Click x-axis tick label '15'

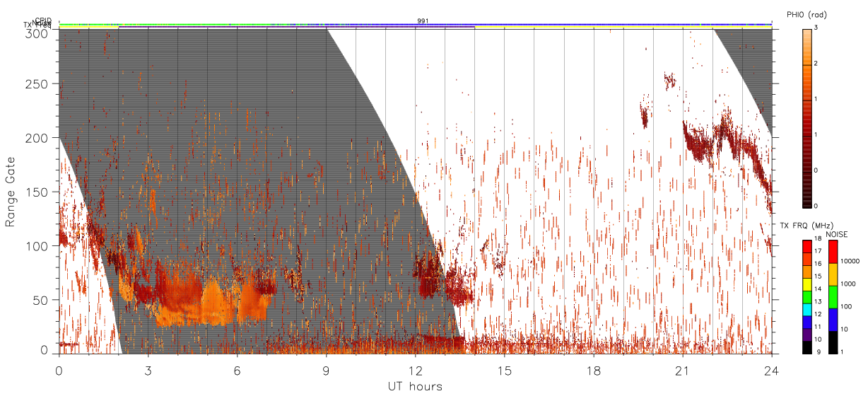point(504,371)
